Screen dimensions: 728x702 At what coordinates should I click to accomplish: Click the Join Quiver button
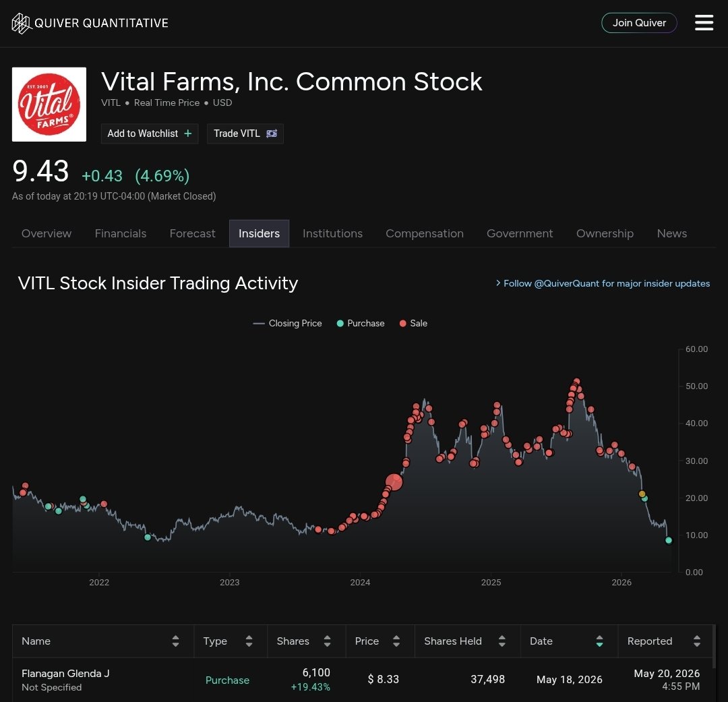point(639,23)
